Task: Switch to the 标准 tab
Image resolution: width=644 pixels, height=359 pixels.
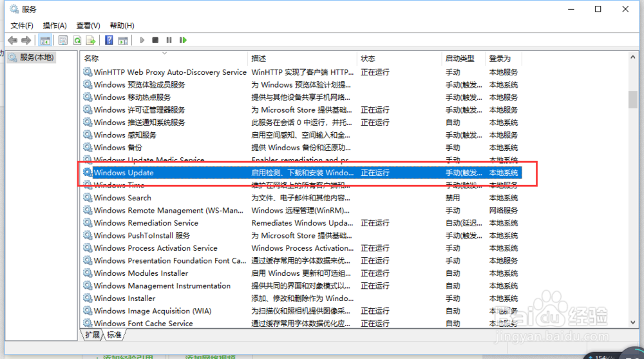Action: pos(114,335)
